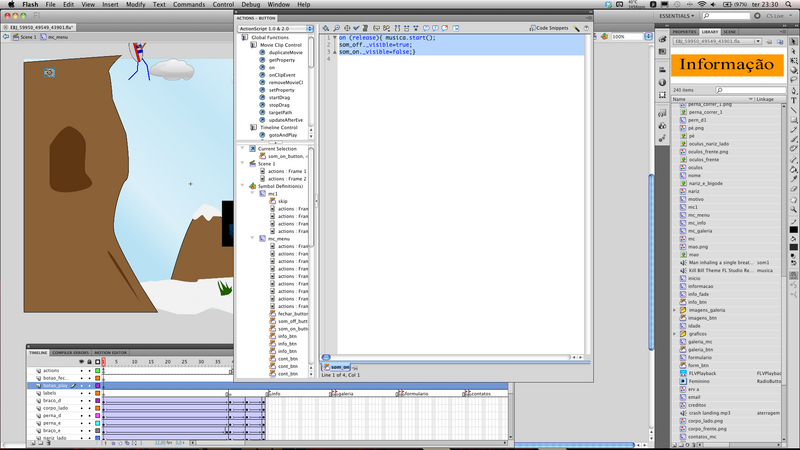Click the New Layer icon below timeline layers
Screen dimensions: 800x450
coord(32,441)
